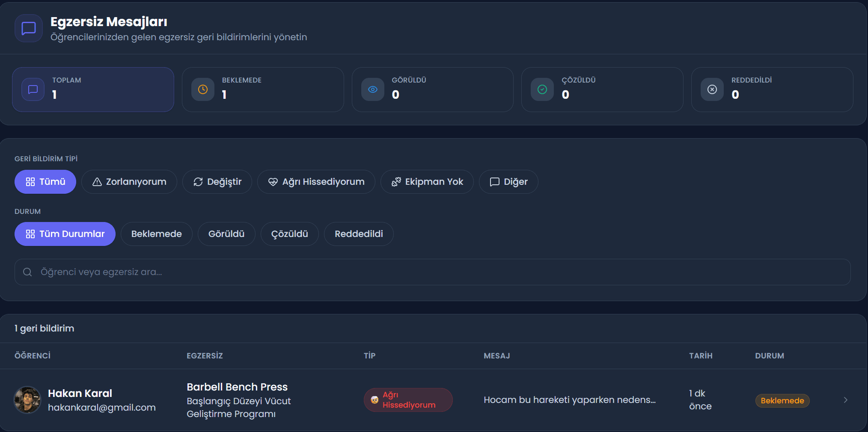Click the clock icon in BEKLEMEDE card
The height and width of the screenshot is (432, 868).
[203, 89]
